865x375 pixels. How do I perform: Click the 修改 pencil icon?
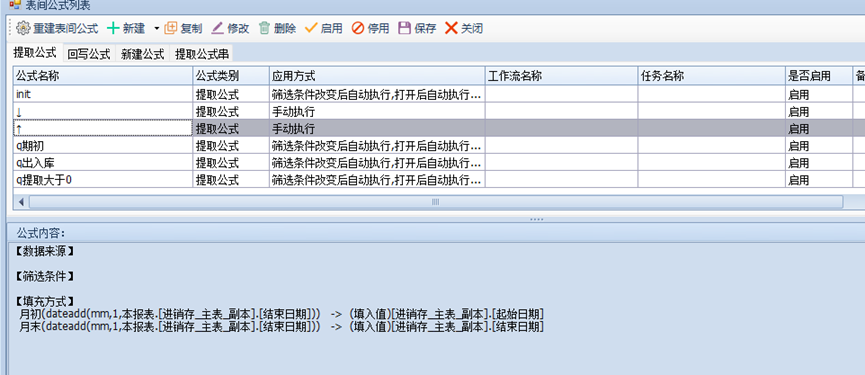[x=218, y=28]
